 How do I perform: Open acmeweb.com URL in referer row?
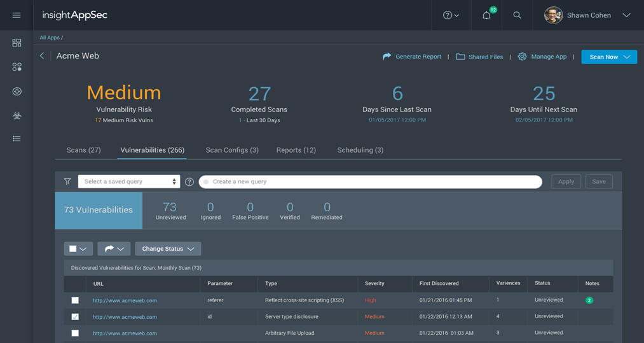click(x=125, y=300)
